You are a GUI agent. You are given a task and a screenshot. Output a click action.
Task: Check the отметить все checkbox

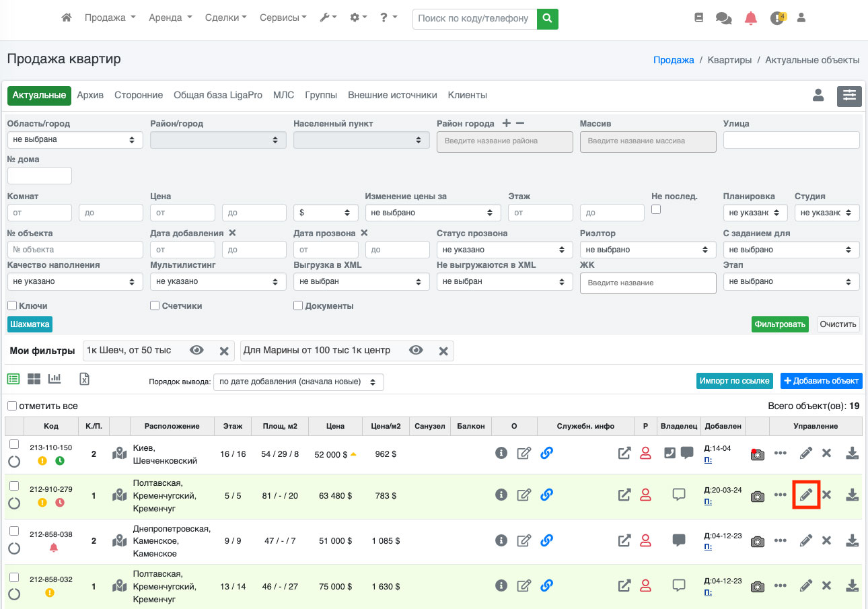pyautogui.click(x=12, y=406)
